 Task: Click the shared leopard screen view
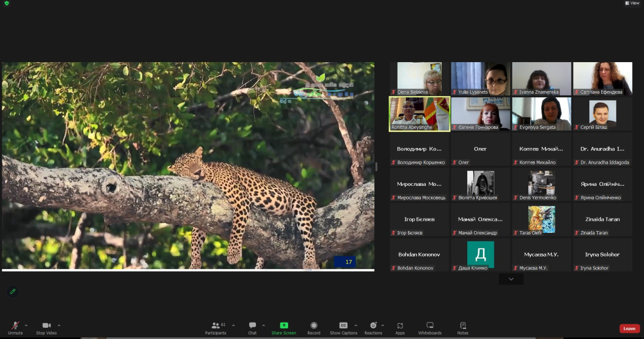(x=188, y=166)
